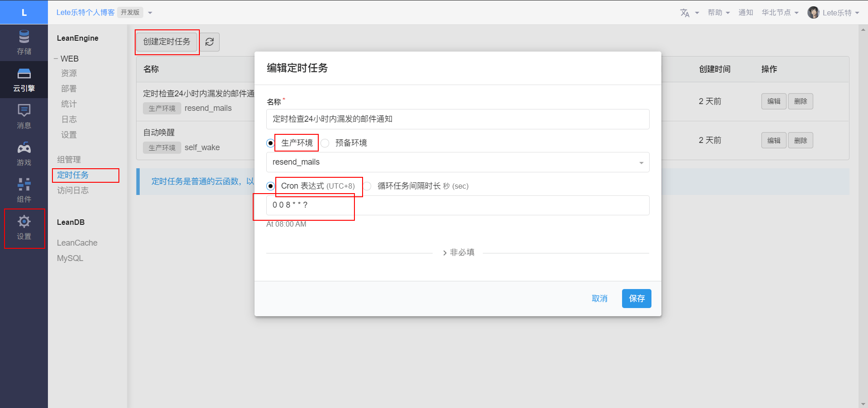
Task: Open the 游戏 game controller icon
Action: (x=24, y=148)
